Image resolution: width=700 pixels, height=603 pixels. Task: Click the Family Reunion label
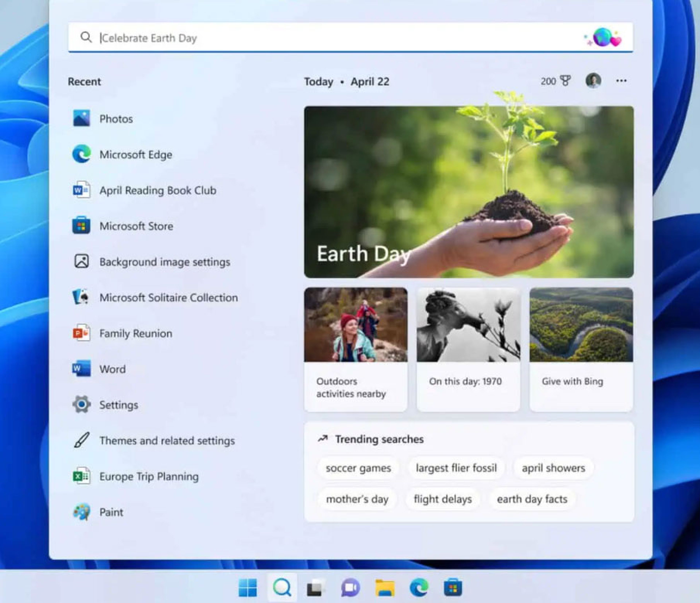[x=135, y=334]
